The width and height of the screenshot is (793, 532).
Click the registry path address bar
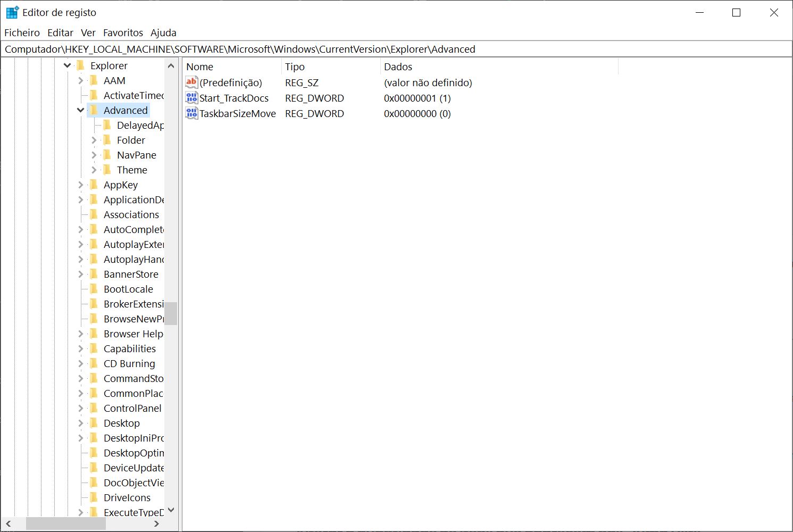coord(396,49)
